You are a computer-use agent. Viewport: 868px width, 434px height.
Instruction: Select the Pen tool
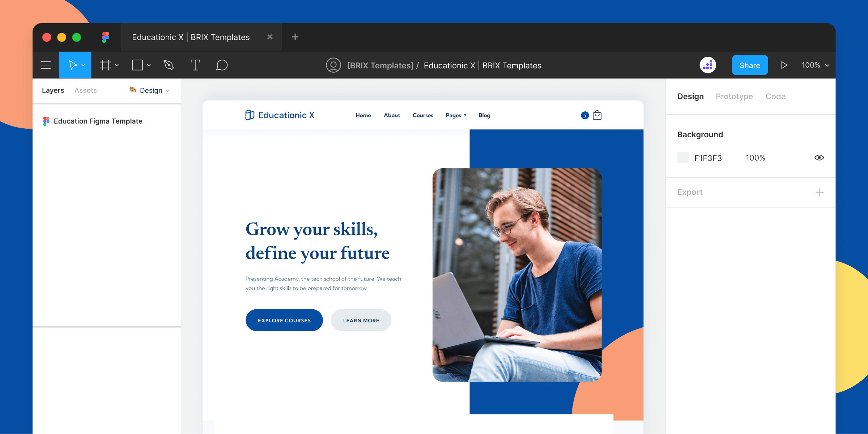[x=169, y=65]
